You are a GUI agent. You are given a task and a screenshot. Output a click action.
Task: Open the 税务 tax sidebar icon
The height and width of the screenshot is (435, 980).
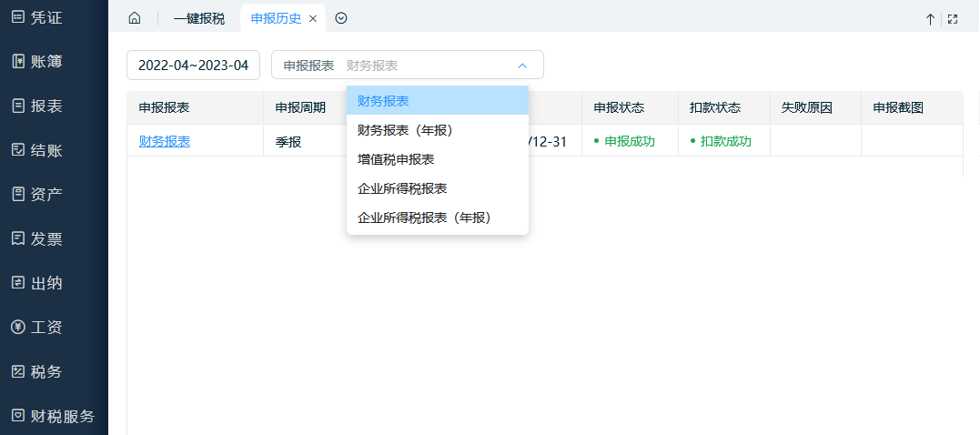coord(18,372)
